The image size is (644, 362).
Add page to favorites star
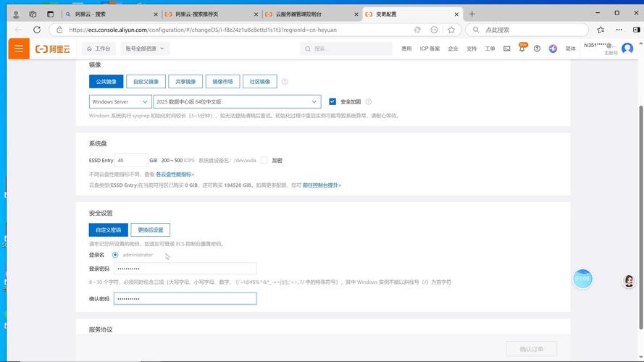451,30
